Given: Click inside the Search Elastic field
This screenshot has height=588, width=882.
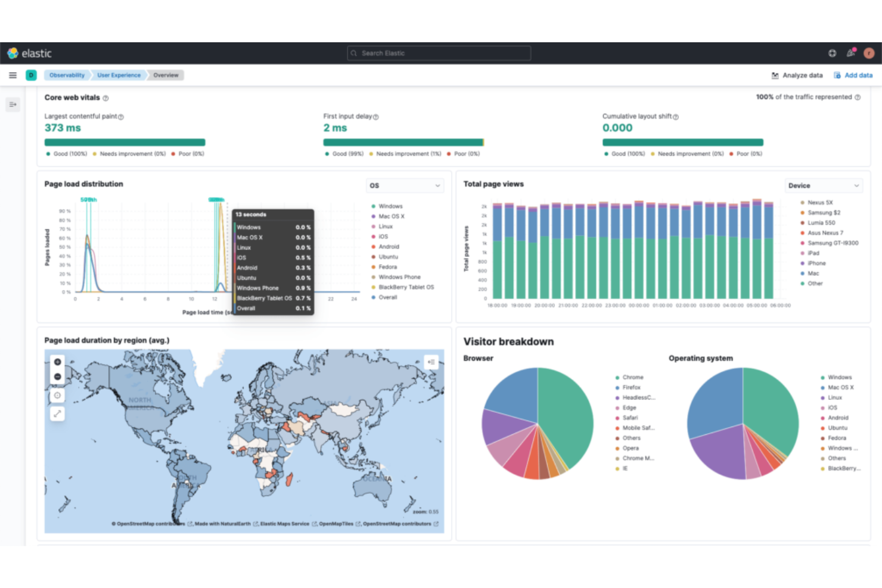Looking at the screenshot, I should (x=439, y=53).
